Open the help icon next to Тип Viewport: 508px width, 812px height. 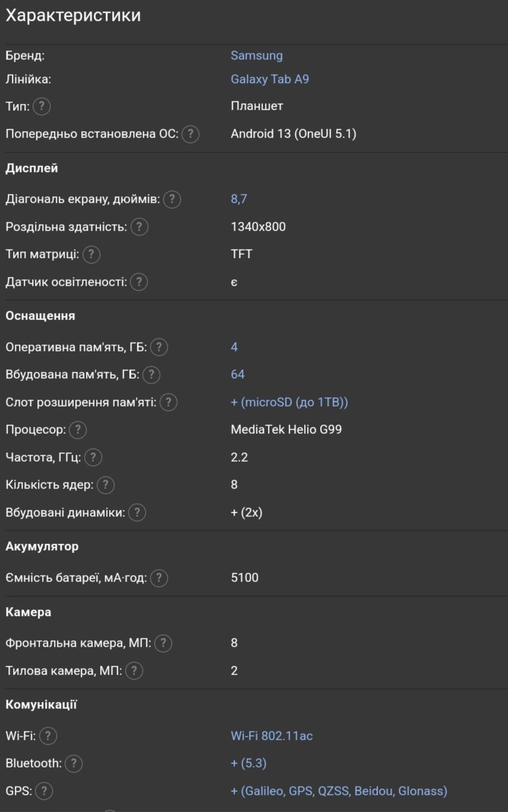41,107
